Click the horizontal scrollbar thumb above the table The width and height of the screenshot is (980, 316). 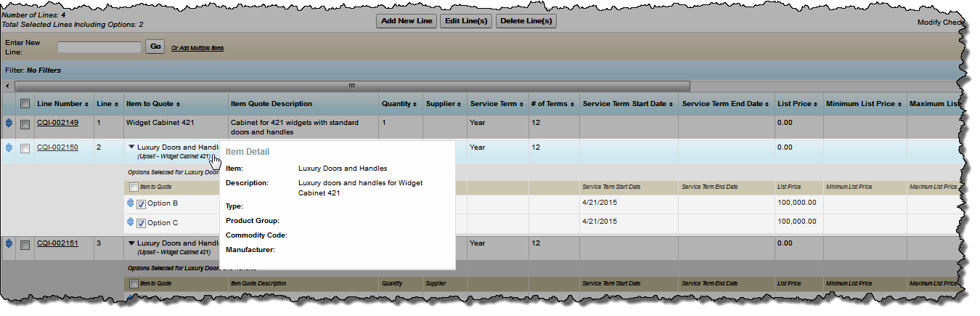pos(351,86)
